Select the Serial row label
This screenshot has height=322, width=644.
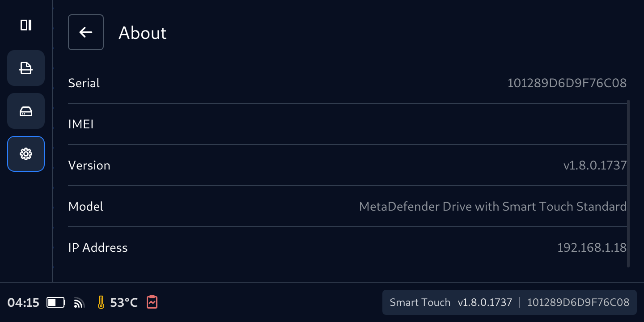point(84,83)
